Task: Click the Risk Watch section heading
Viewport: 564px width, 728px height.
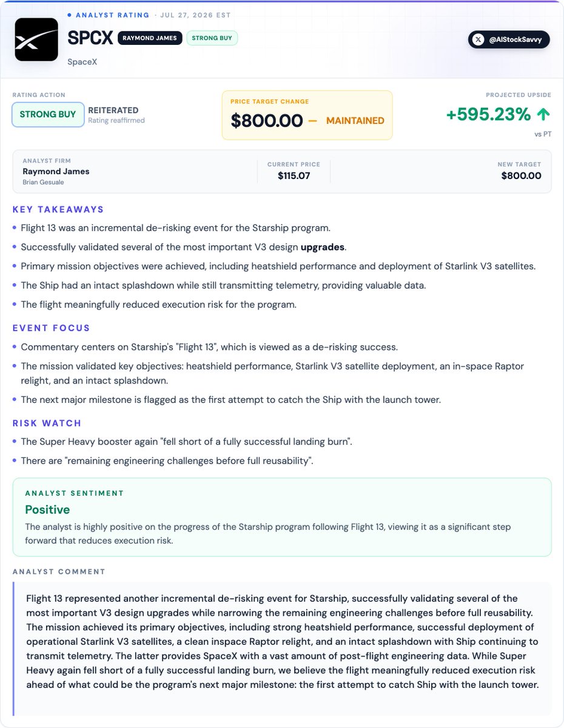Action: pos(47,423)
